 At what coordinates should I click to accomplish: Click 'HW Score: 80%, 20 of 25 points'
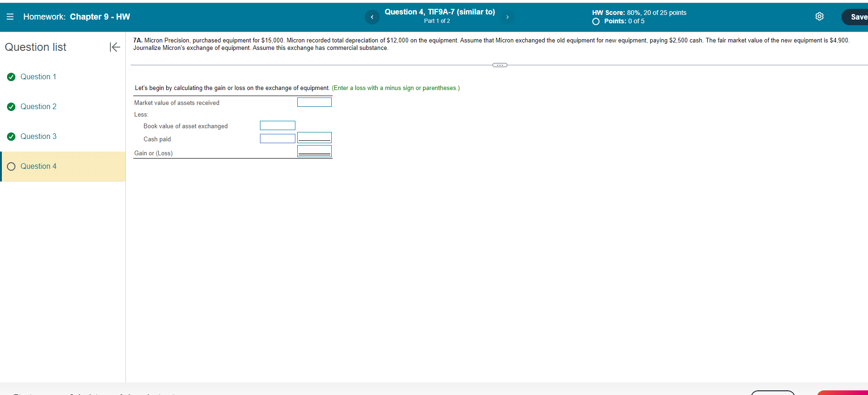(639, 13)
